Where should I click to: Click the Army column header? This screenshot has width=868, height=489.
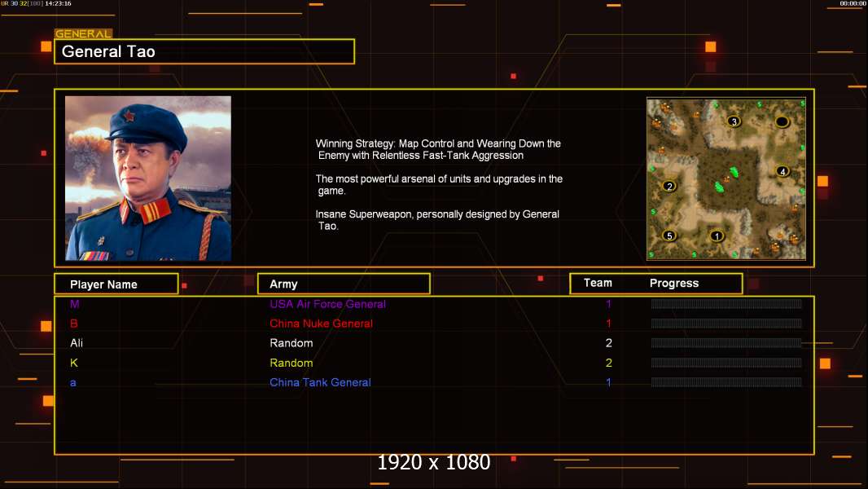click(344, 284)
